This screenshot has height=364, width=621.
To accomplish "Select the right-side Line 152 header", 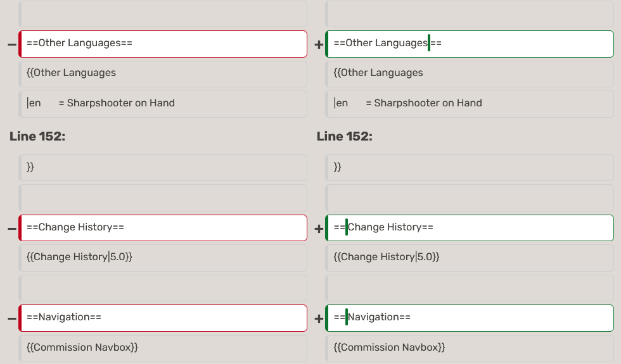I will coord(344,136).
